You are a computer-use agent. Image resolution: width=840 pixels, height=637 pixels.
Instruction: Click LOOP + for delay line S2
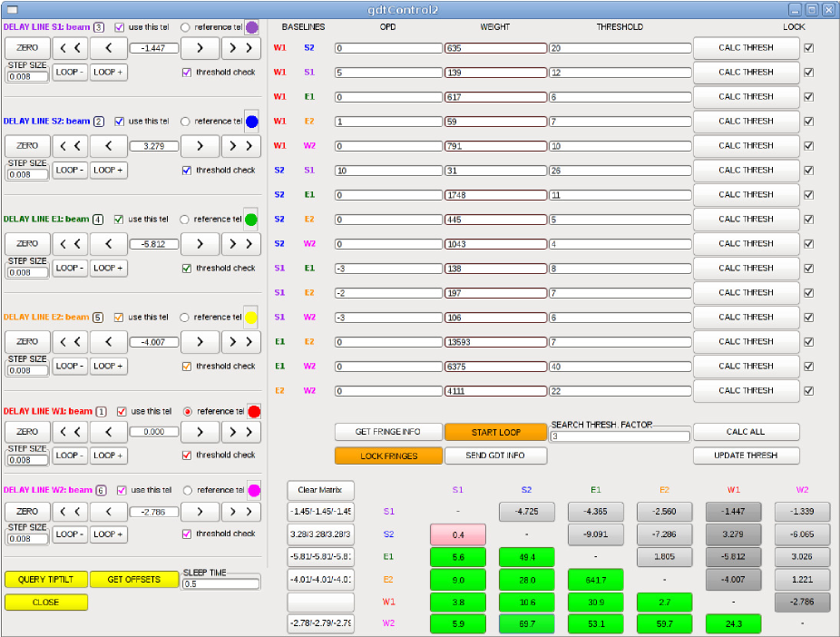click(108, 171)
